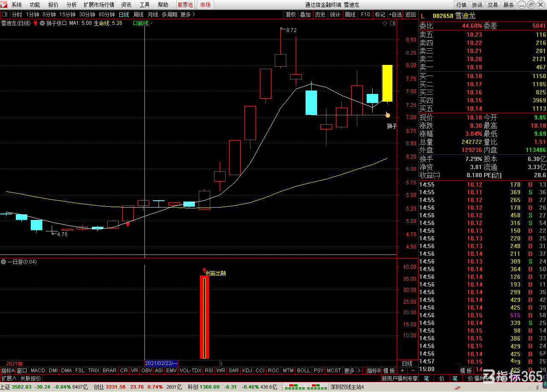Click the zoom-in plus button under 日线
The width and height of the screenshot is (547, 392).
402,371
